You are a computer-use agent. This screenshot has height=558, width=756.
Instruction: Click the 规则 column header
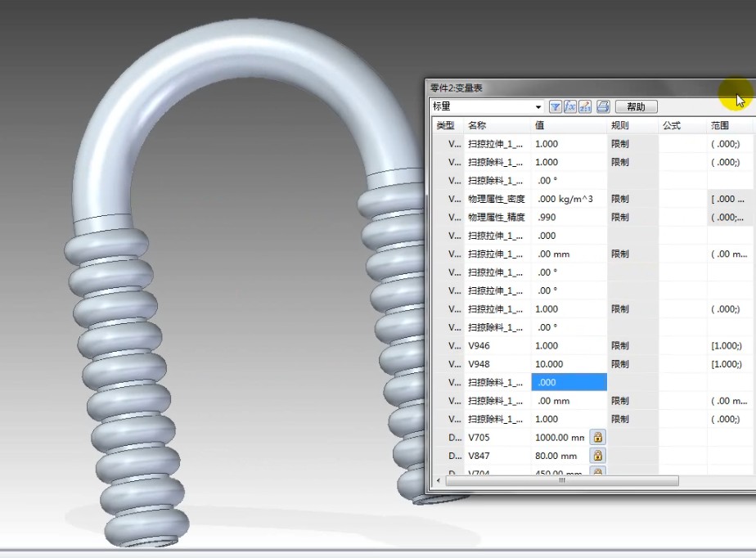tap(620, 125)
